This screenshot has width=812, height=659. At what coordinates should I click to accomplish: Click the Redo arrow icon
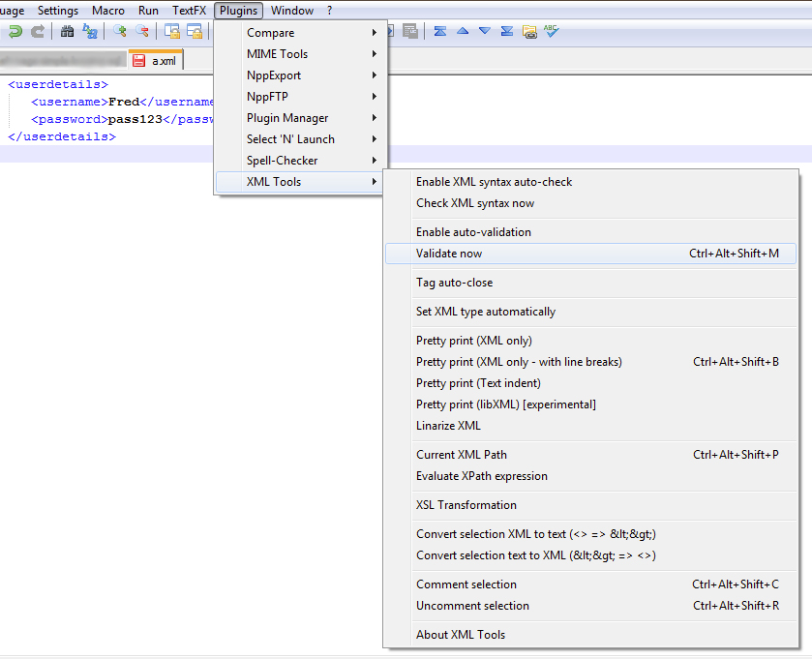coord(38,32)
